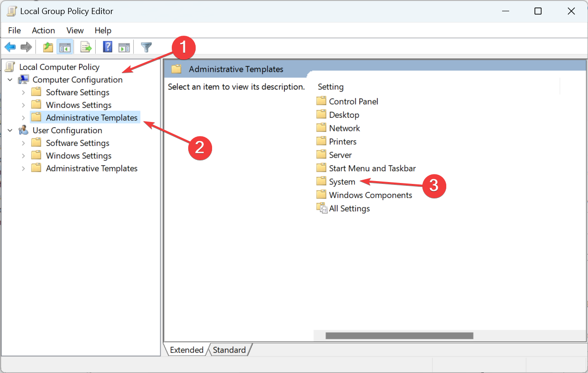This screenshot has height=373, width=588.
Task: Collapse the User Configuration node
Action: click(10, 130)
